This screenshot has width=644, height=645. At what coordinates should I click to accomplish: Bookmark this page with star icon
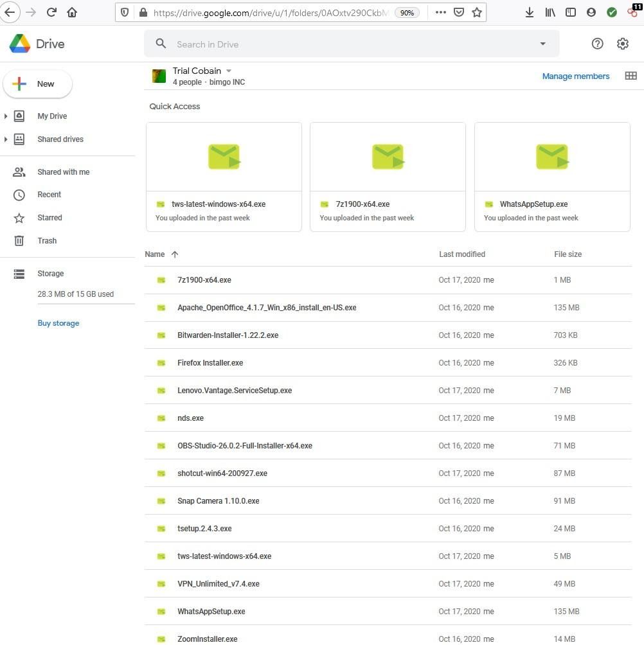tap(477, 12)
